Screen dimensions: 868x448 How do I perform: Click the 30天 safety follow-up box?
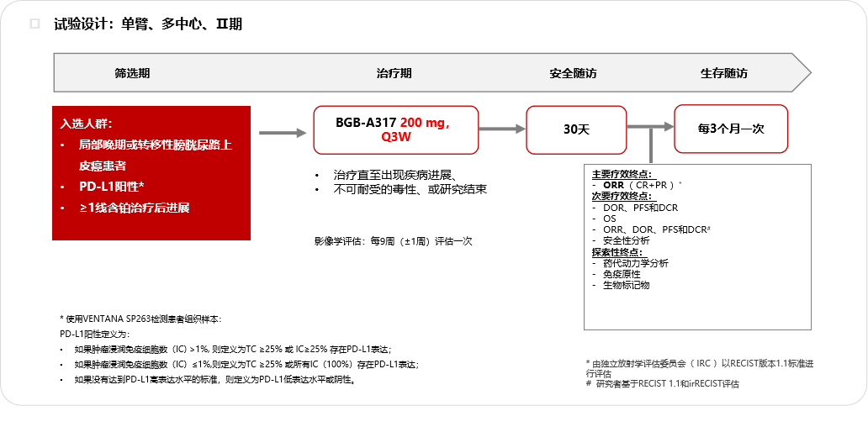(x=576, y=130)
